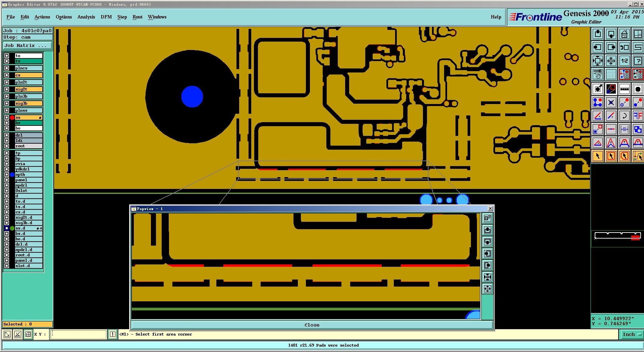Click the pan right icon in main toolbar
The image size is (644, 352).
[x=611, y=47]
